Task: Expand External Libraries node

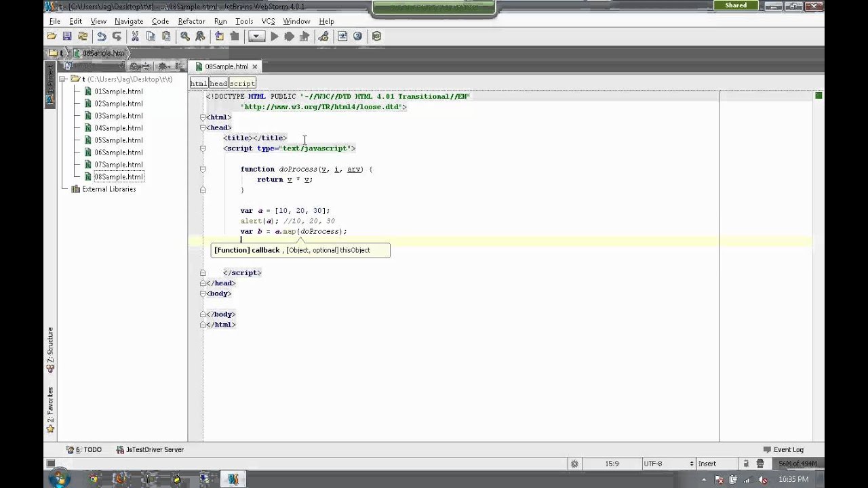Action: click(66, 189)
